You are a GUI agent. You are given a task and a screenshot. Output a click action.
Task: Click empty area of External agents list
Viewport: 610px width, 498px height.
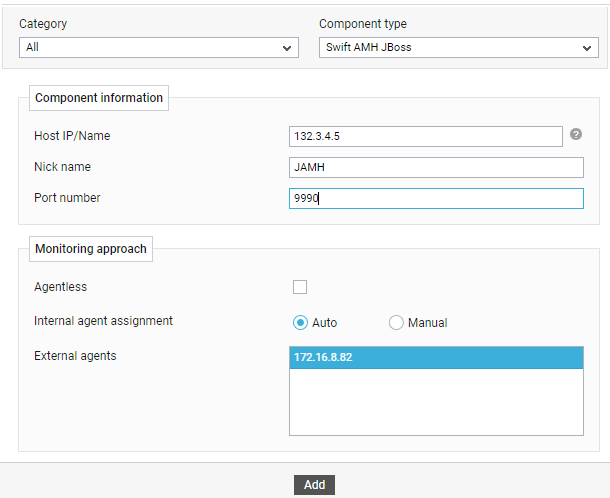point(436,402)
